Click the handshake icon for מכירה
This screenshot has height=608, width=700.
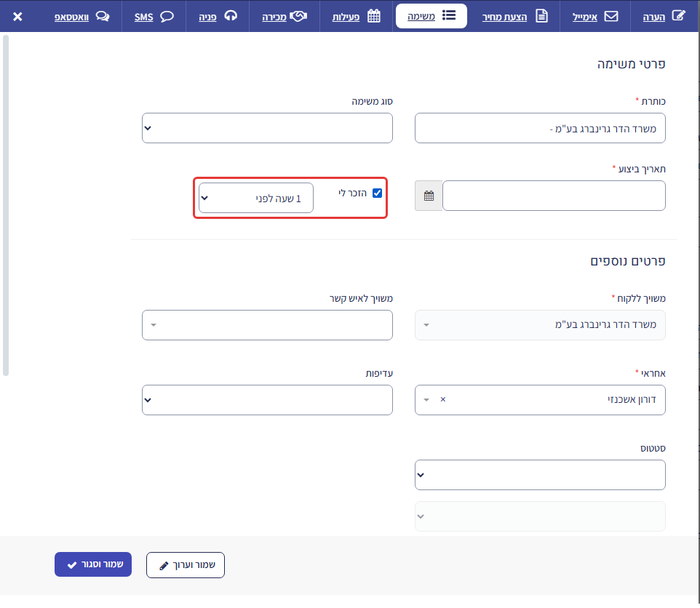(x=298, y=16)
